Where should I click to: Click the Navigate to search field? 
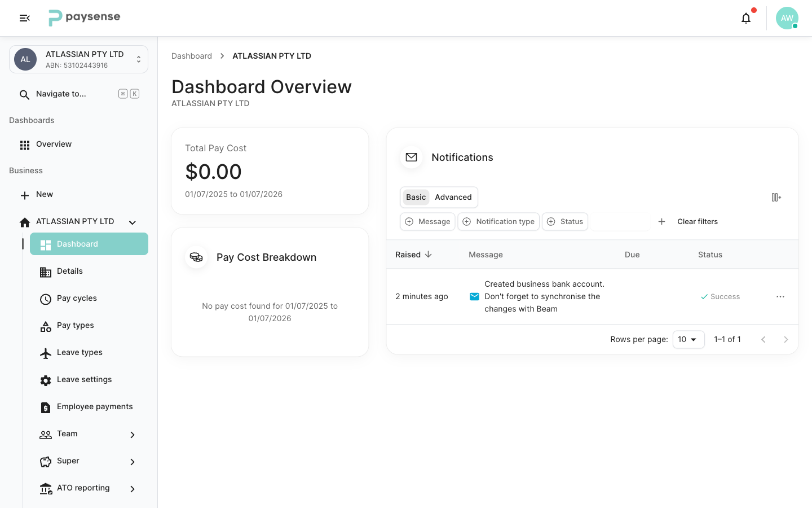coord(79,94)
